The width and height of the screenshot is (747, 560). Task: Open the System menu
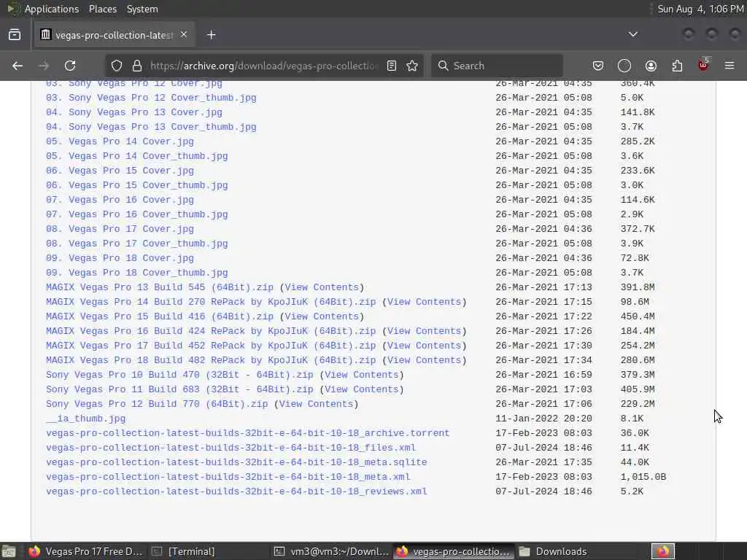point(142,9)
